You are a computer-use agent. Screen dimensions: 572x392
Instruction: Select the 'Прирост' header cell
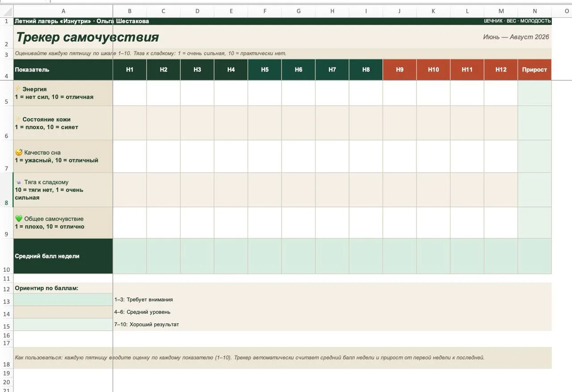coord(534,70)
